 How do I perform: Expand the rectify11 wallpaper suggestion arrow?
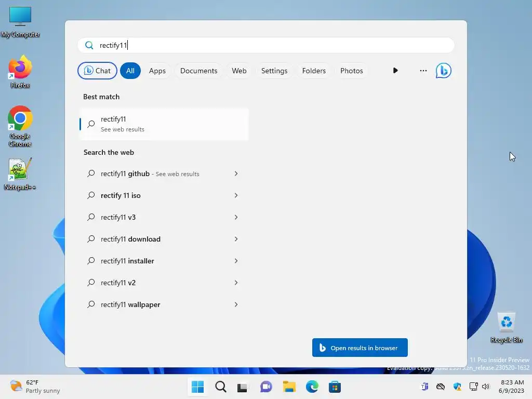click(236, 304)
